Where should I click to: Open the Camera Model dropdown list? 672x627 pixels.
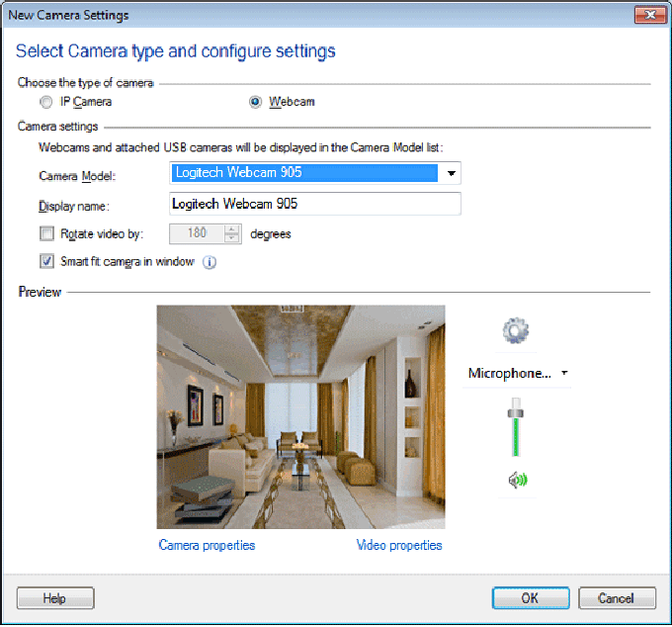451,174
